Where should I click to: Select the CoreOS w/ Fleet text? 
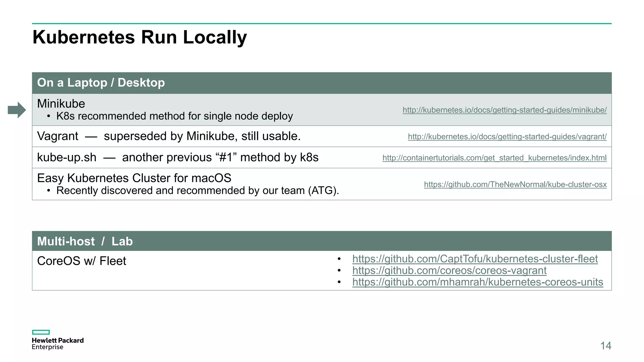[81, 261]
